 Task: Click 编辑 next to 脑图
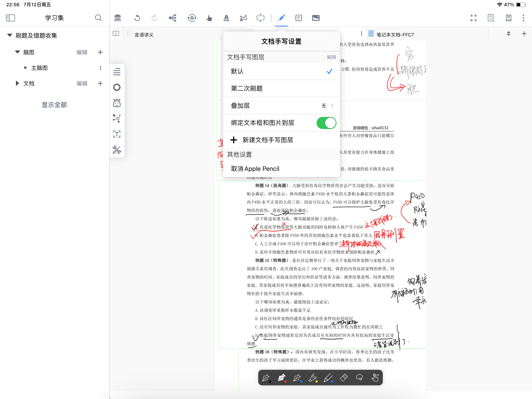pos(82,52)
